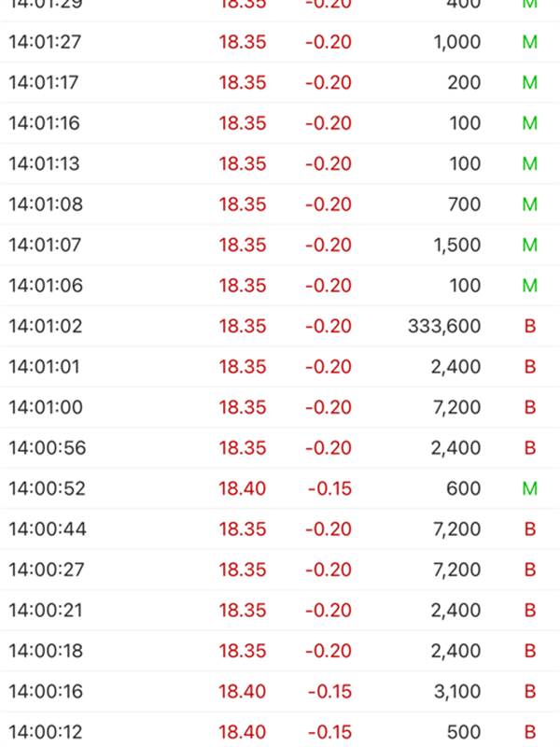Click the 3,100 volume value

(457, 692)
